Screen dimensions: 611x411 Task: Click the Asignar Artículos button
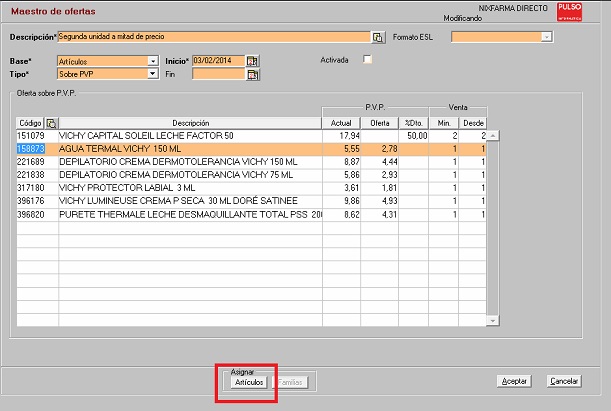249,382
